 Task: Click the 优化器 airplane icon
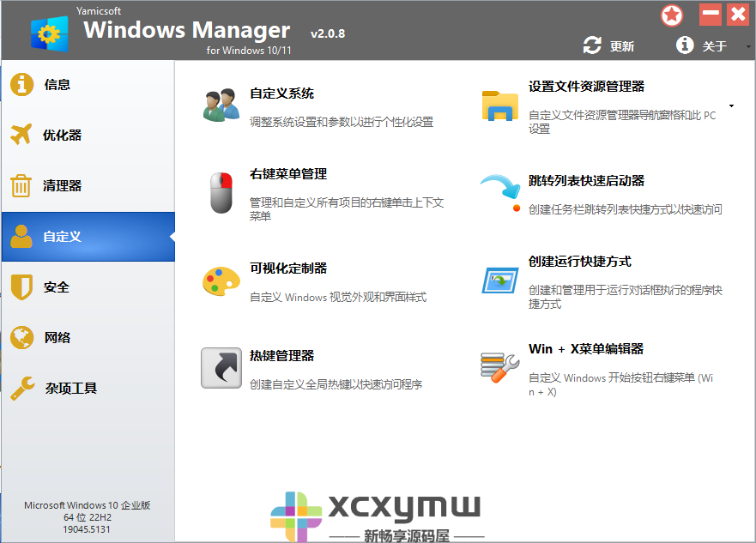21,135
